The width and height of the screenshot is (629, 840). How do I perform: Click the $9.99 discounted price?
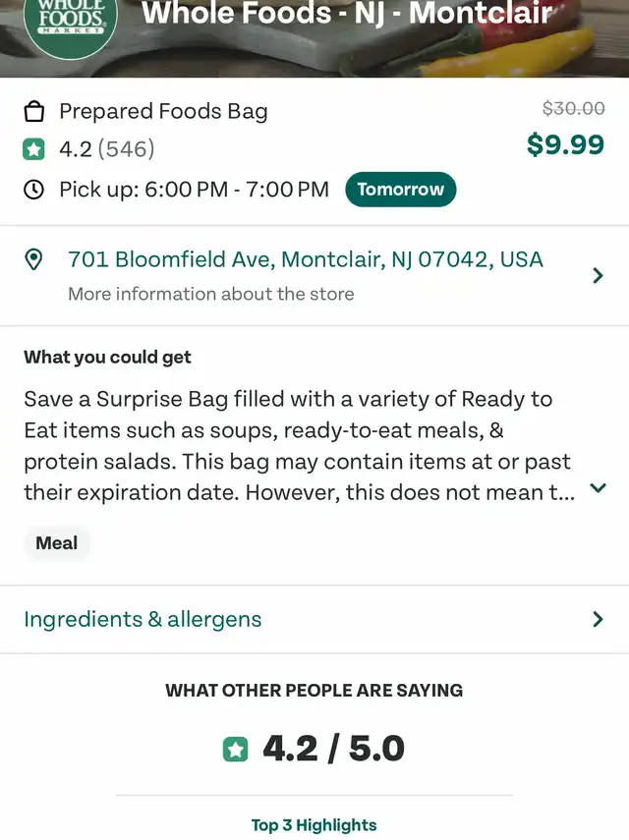[x=565, y=145]
